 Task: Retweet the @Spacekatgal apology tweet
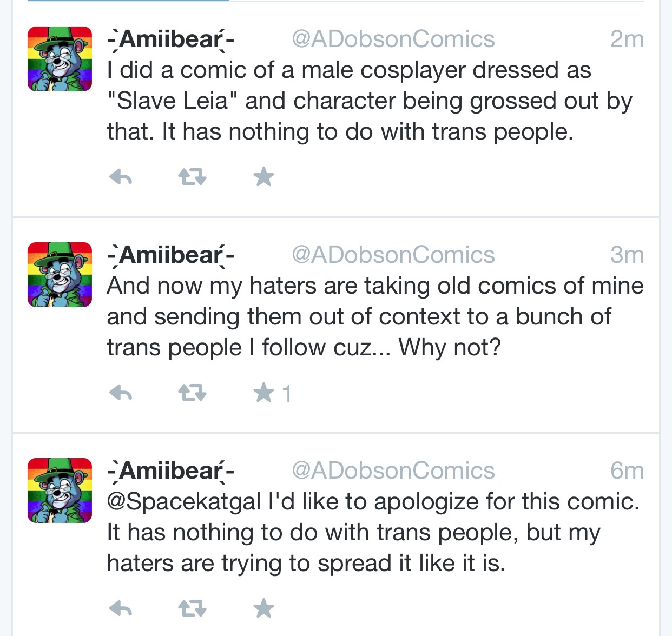(x=192, y=609)
